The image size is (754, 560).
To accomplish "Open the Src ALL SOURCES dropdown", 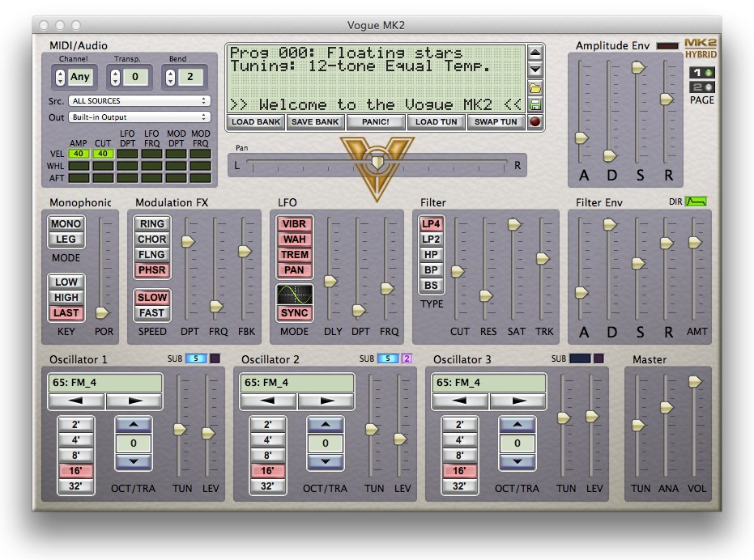I will tap(139, 101).
